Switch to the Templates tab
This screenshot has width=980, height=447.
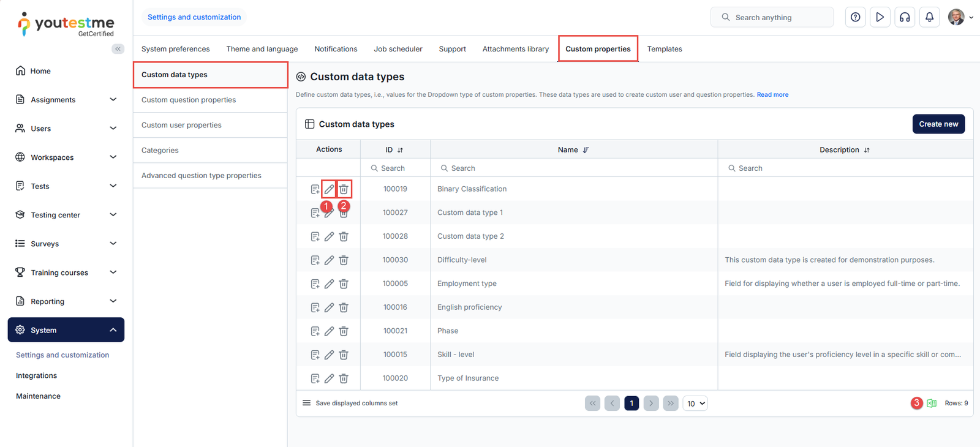tap(664, 49)
